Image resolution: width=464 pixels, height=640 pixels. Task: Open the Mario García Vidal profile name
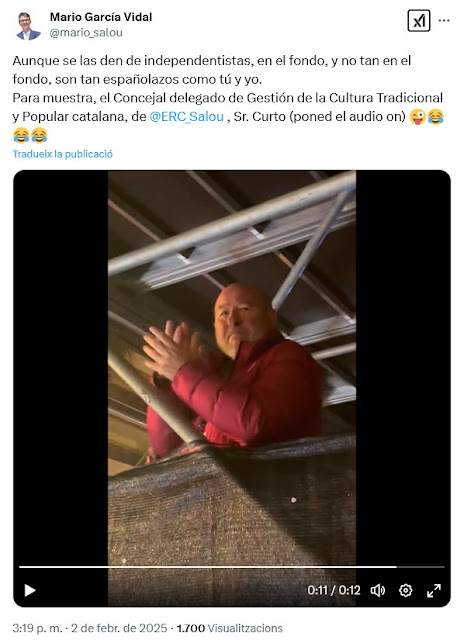101,17
